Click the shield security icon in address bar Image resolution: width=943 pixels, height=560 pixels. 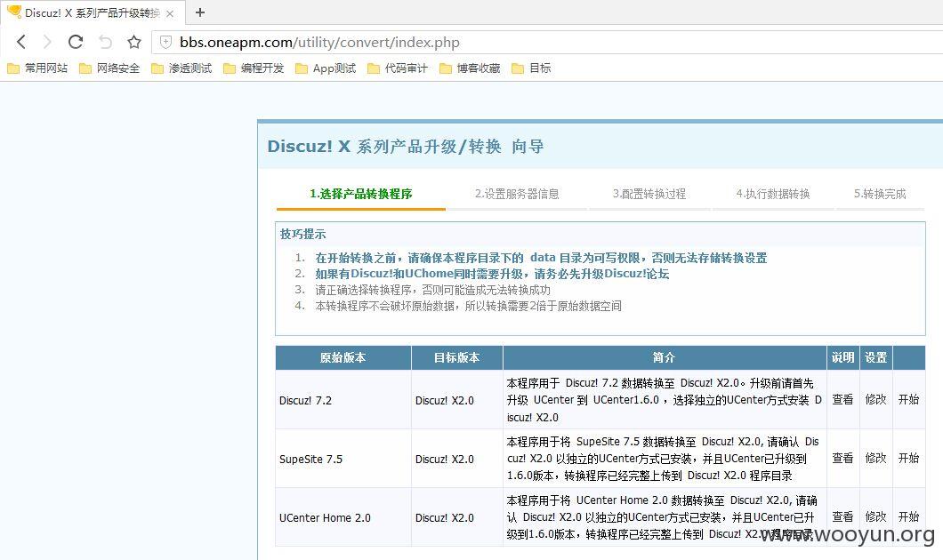pos(166,42)
